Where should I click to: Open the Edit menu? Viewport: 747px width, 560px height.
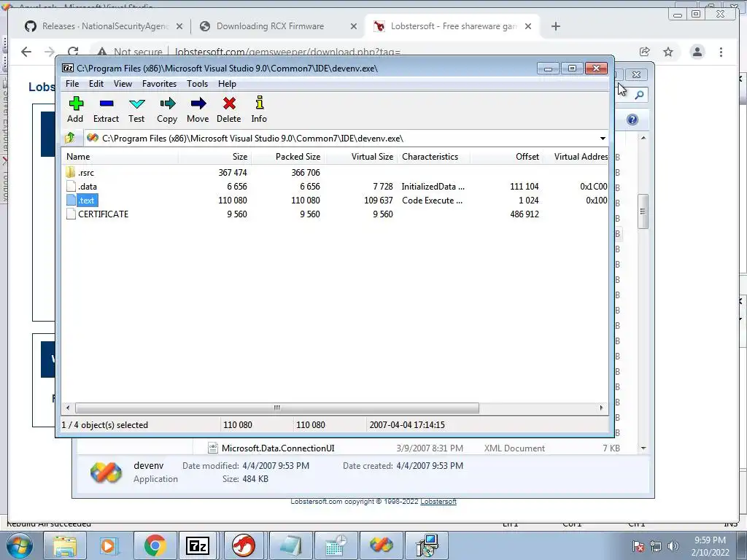[96, 84]
